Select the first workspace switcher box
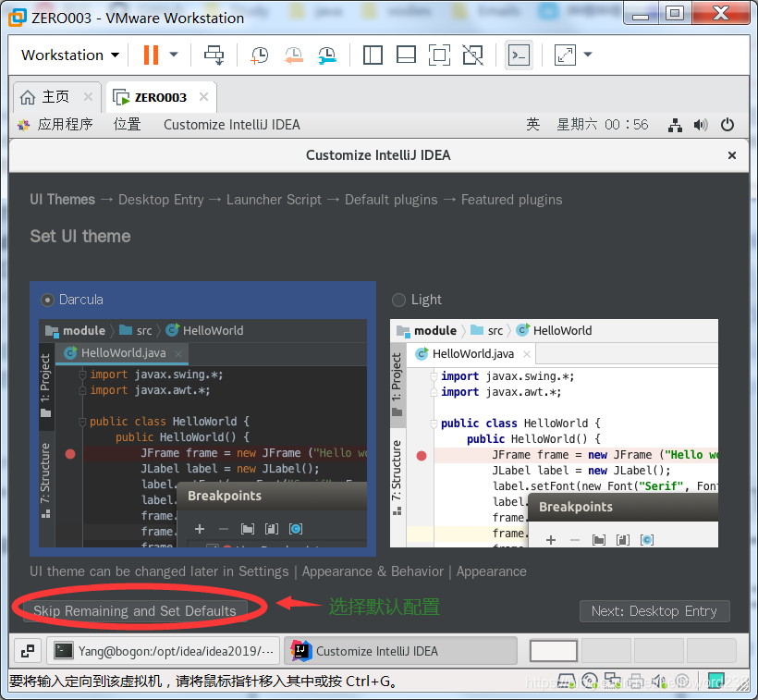Image resolution: width=758 pixels, height=700 pixels. [554, 651]
